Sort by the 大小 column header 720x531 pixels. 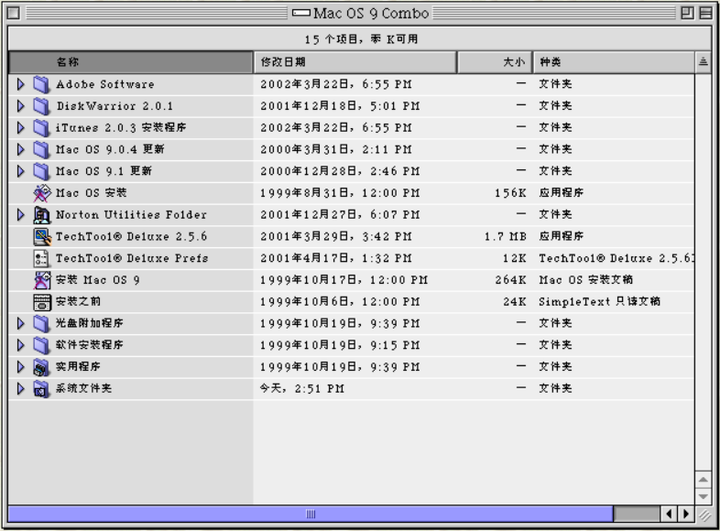pyautogui.click(x=495, y=62)
